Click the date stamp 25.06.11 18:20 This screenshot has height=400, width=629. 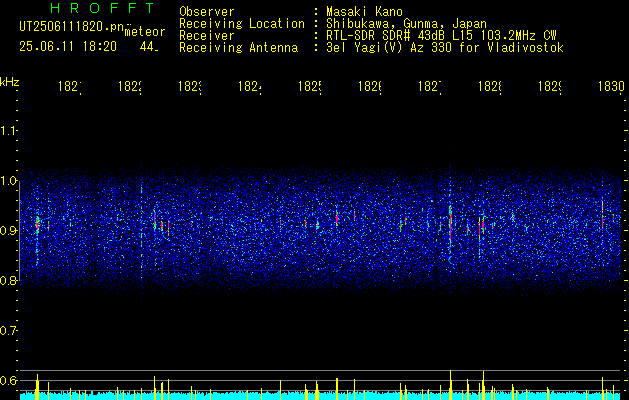[x=68, y=47]
